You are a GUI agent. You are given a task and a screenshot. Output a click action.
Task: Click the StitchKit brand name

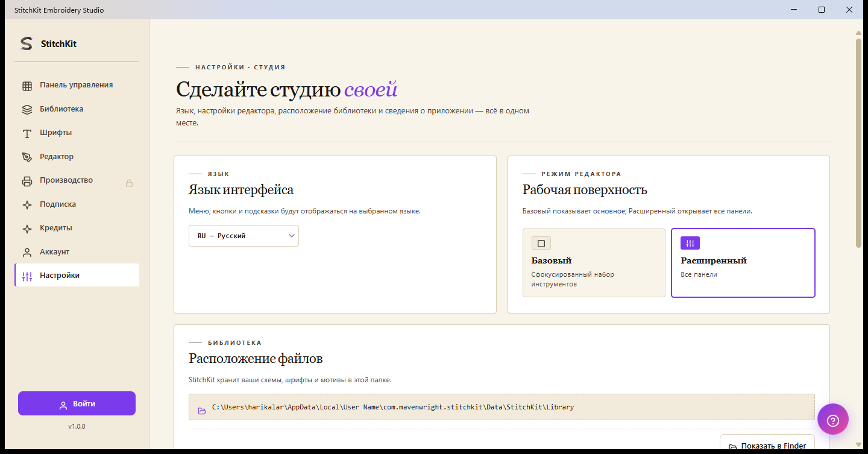58,44
